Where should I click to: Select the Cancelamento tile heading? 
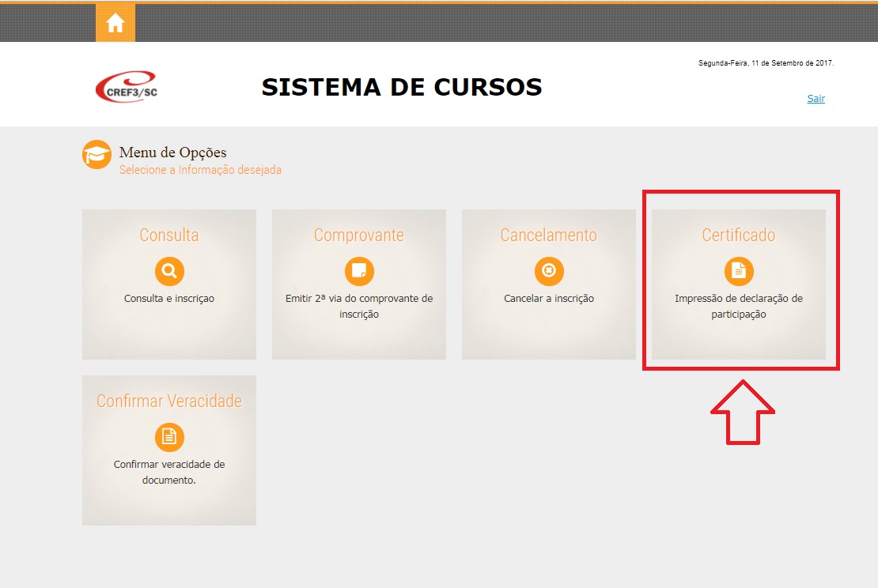[x=549, y=236]
